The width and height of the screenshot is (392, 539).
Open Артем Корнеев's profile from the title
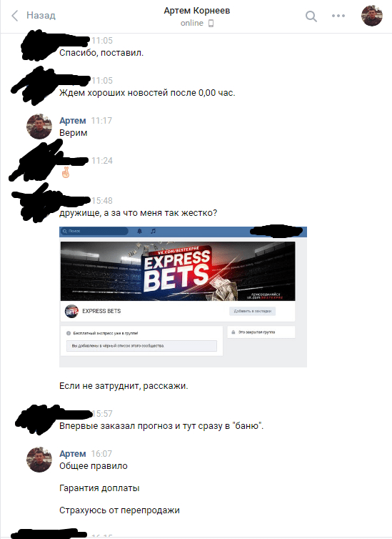[x=196, y=11]
